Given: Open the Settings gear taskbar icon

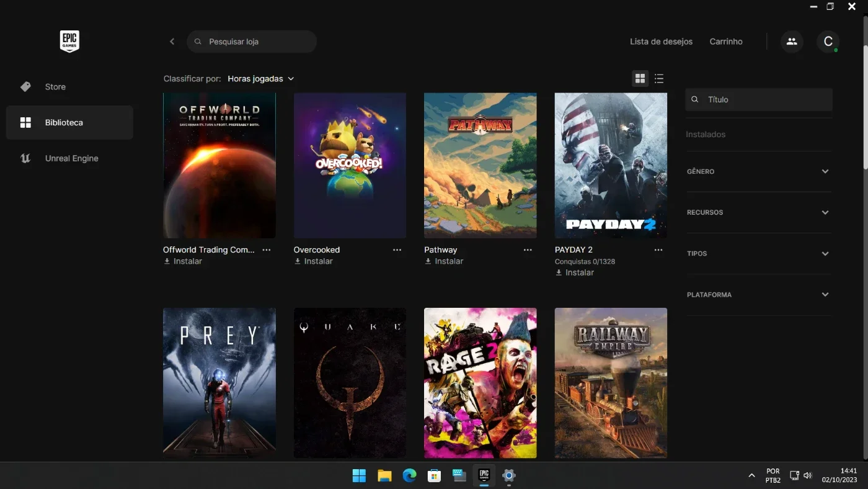Looking at the screenshot, I should tap(509, 475).
